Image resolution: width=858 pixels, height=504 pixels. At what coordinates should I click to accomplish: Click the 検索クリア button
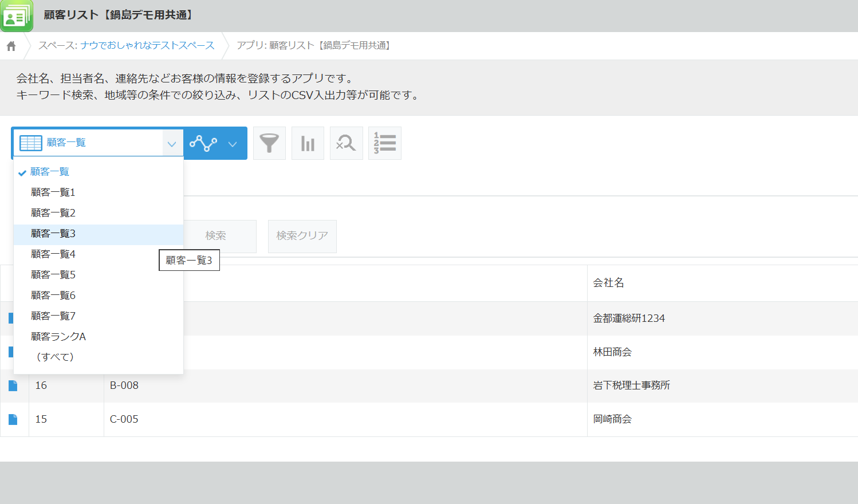(x=302, y=236)
